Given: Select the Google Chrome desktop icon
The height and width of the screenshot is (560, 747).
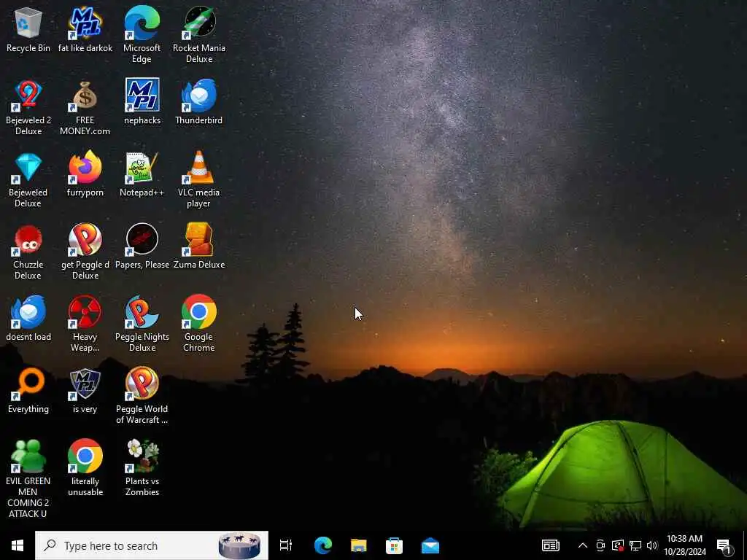Looking at the screenshot, I should (x=198, y=312).
